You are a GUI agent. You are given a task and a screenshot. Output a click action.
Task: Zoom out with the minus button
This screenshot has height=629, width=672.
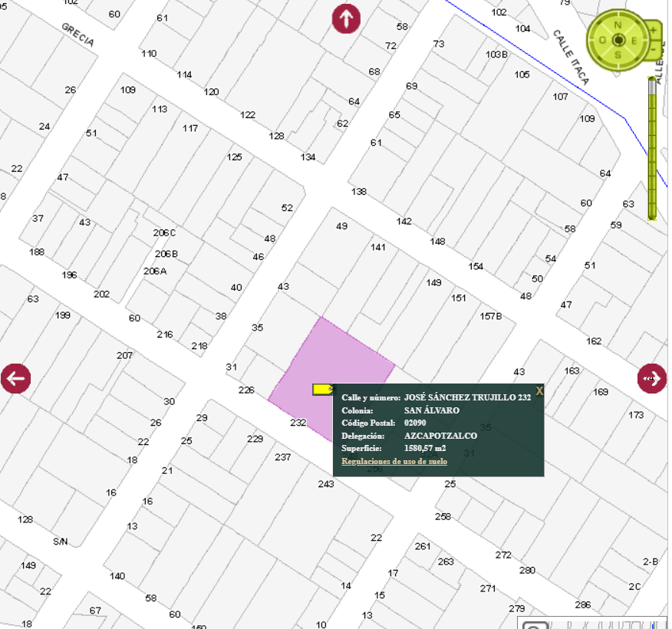[654, 49]
